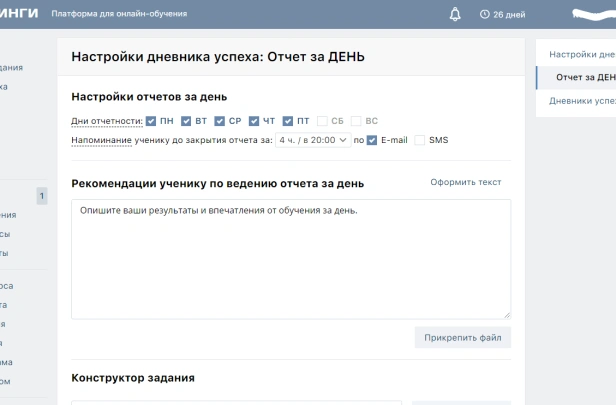Open the Настройки дневника item in the right panel
This screenshot has width=616, height=405.
(582, 54)
